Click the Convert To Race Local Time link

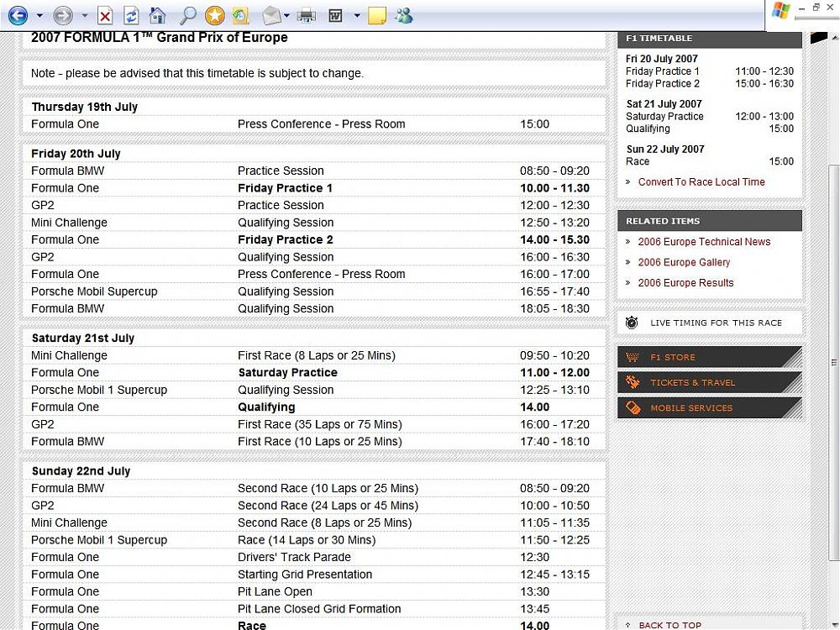coord(701,182)
